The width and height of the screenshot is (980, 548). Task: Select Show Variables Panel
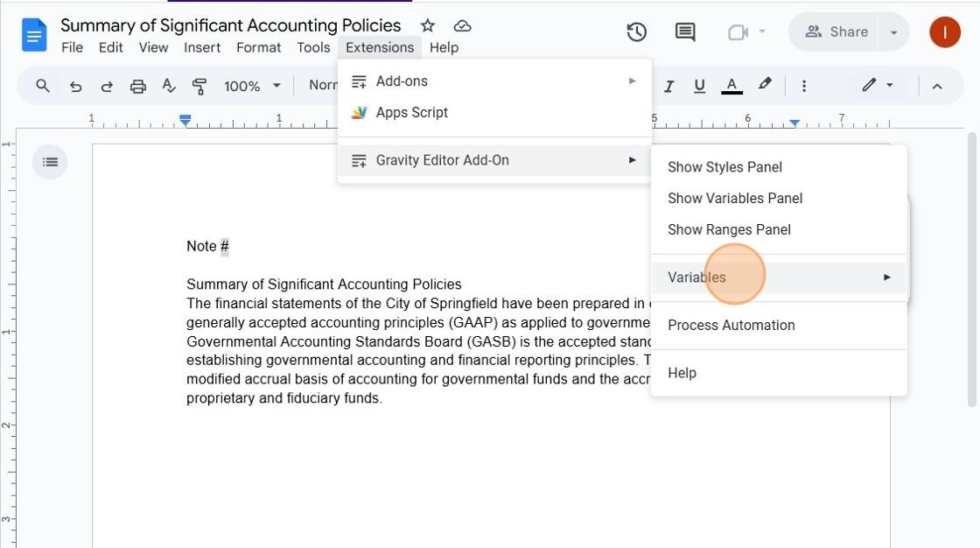(x=779, y=199)
